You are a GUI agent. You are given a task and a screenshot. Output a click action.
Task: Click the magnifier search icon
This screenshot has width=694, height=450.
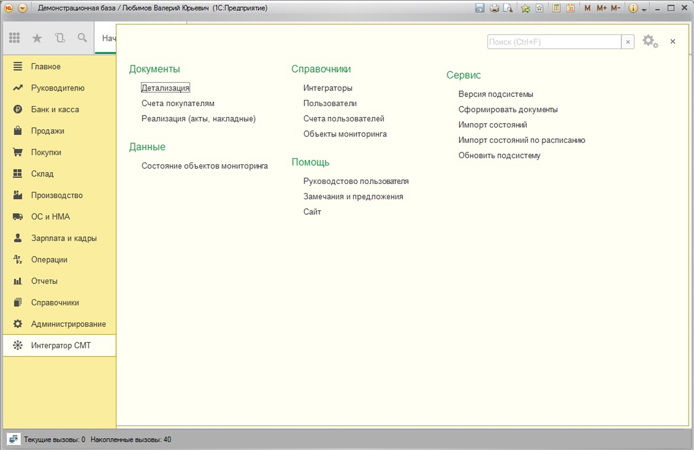(82, 38)
